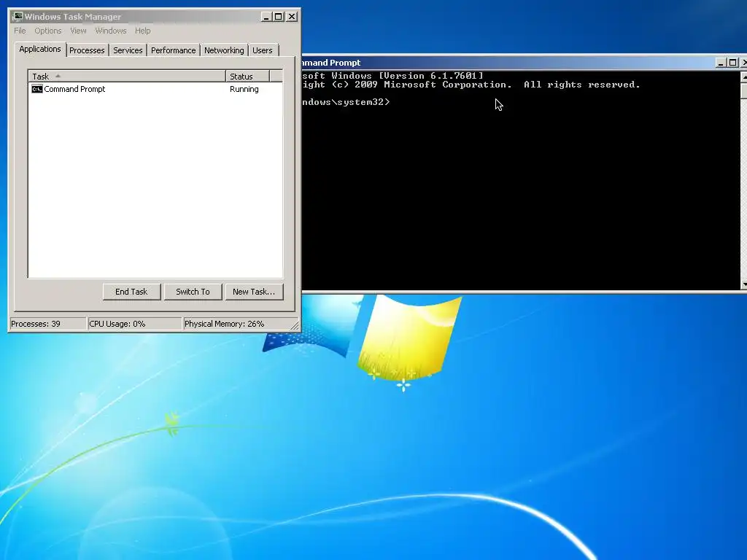The height and width of the screenshot is (560, 747).
Task: Click the Task Manager resize grip corner
Action: tap(295, 326)
